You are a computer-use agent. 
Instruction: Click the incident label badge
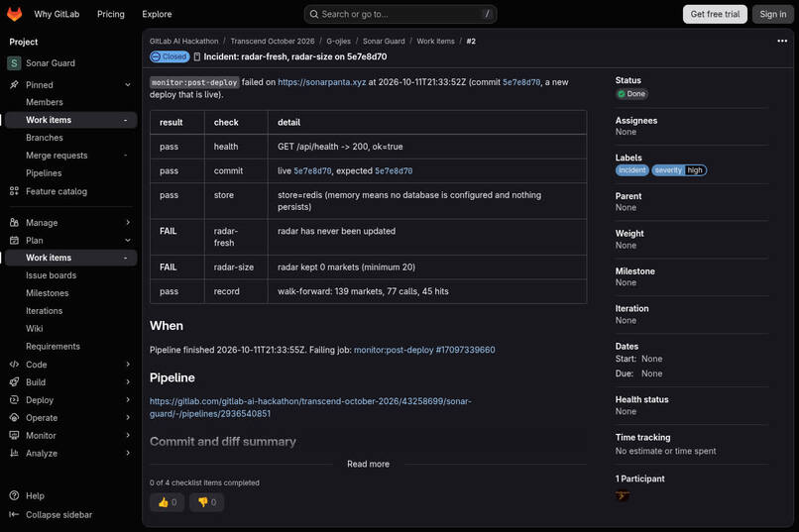tap(631, 170)
